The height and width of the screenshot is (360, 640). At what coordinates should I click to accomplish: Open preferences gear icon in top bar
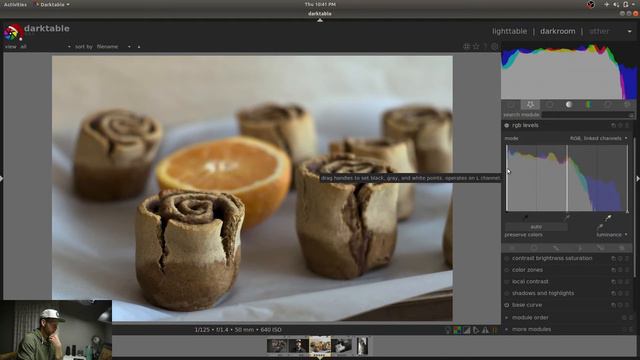click(x=495, y=47)
